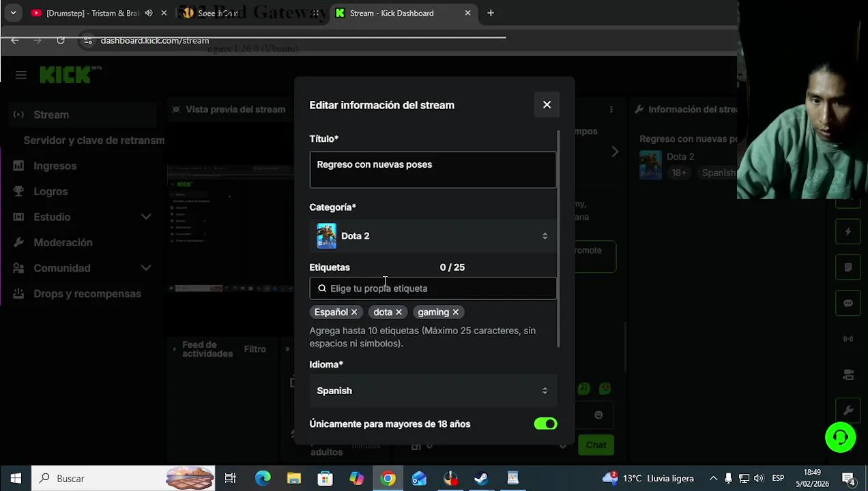Image resolution: width=868 pixels, height=491 pixels.
Task: Open Drops y recompensas in sidebar
Action: [87, 294]
